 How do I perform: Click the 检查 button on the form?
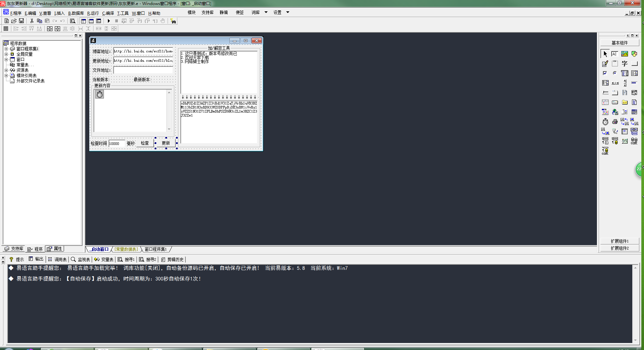point(145,143)
